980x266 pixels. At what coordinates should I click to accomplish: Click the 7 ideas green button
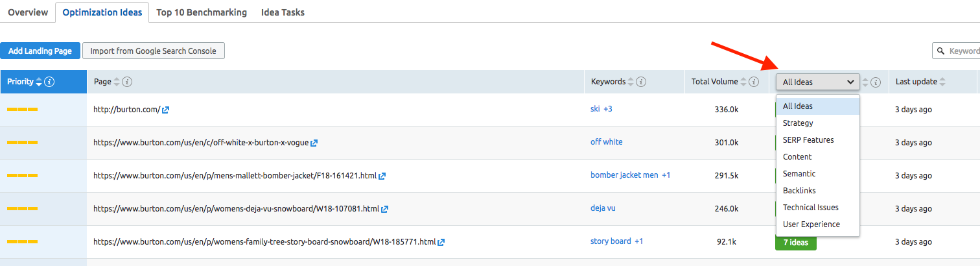(x=796, y=243)
